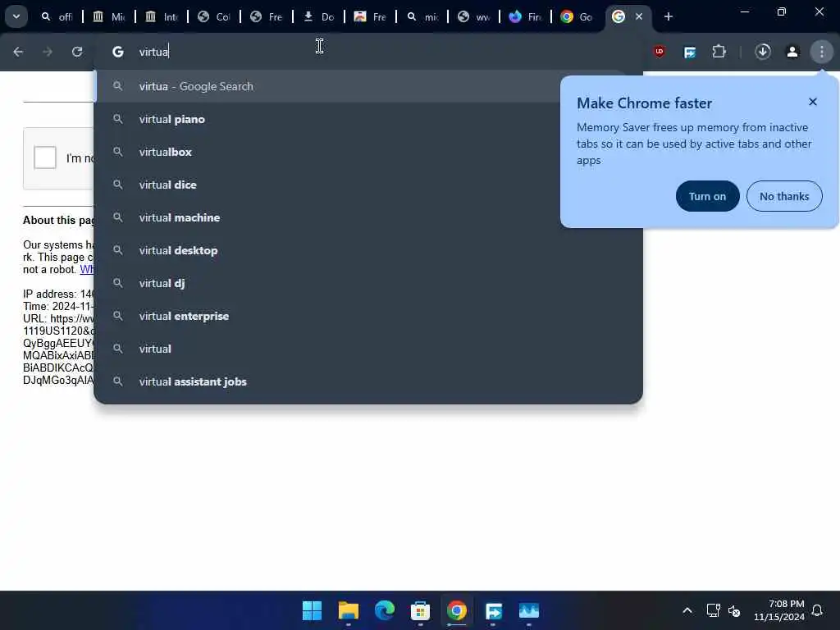Open the clock showing 7:08 PM
The width and height of the screenshot is (840, 630).
point(779,610)
